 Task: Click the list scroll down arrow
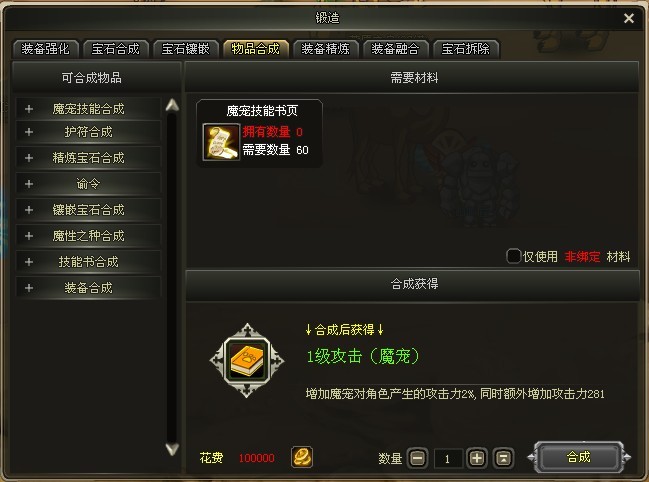pos(172,448)
